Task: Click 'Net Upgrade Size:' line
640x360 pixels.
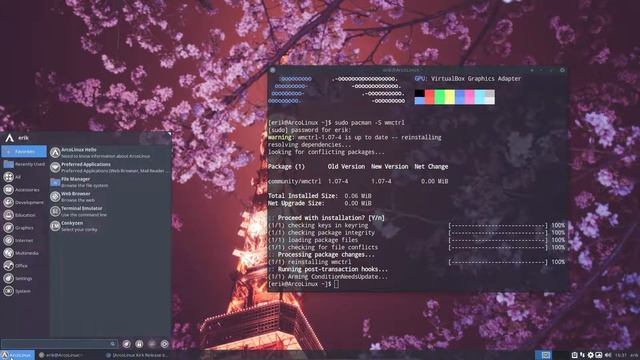Action: tap(320, 203)
